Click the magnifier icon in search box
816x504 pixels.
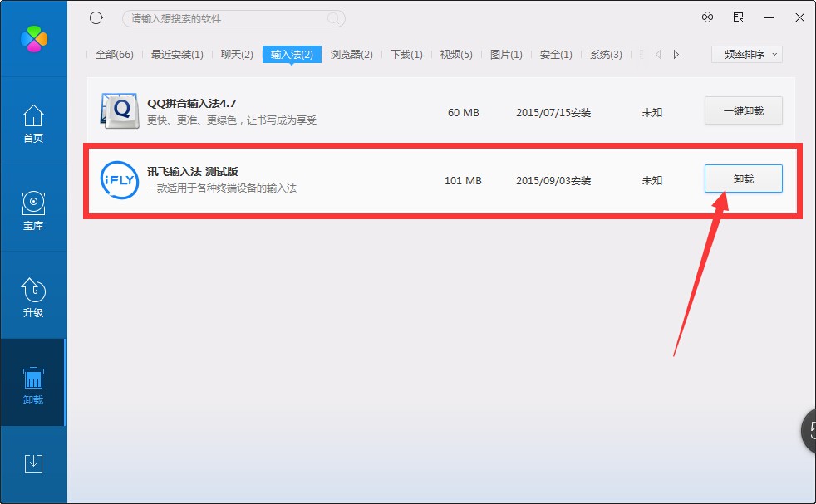333,19
